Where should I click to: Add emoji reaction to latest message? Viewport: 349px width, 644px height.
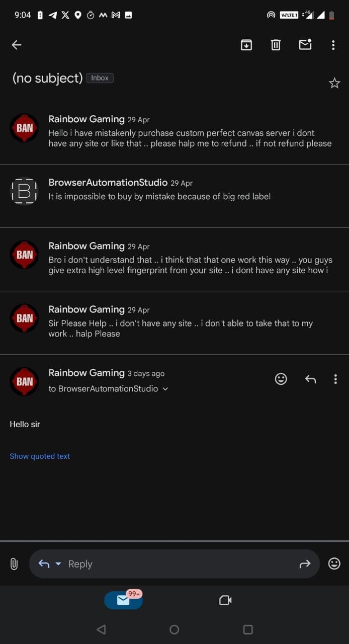click(281, 379)
